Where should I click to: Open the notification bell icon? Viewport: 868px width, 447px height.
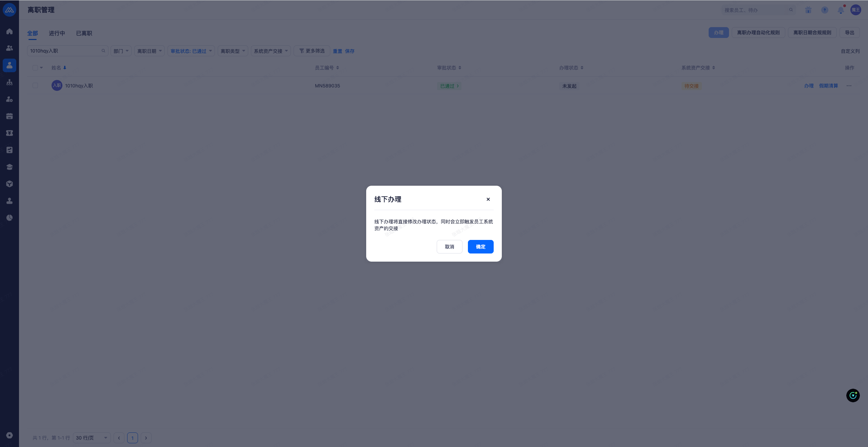(841, 10)
